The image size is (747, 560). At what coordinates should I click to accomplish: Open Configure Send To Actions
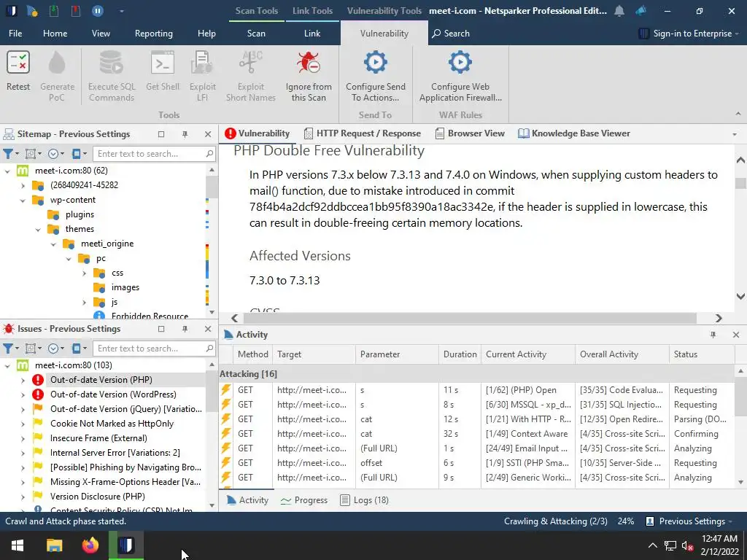coord(376,76)
